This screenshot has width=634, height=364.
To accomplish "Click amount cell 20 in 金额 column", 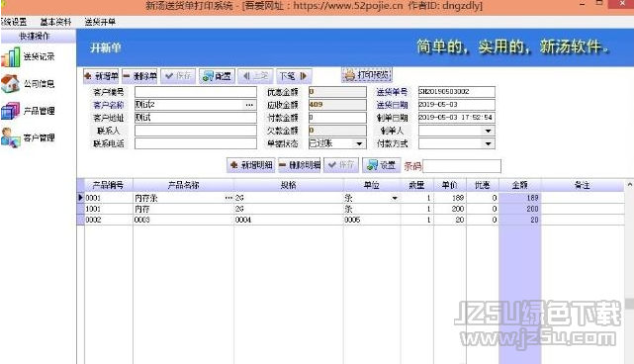I will 520,220.
